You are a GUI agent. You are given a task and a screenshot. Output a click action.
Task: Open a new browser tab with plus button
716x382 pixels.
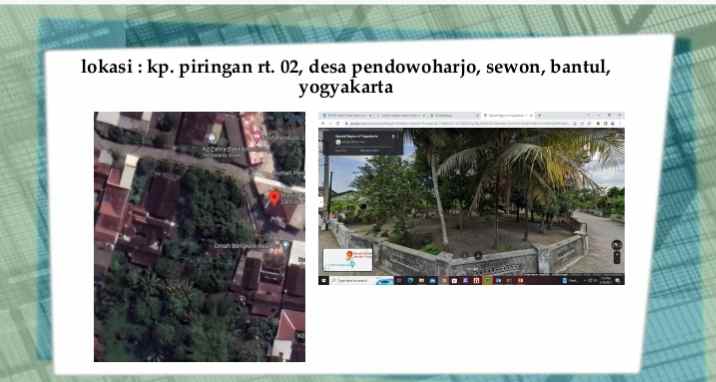[x=539, y=115]
